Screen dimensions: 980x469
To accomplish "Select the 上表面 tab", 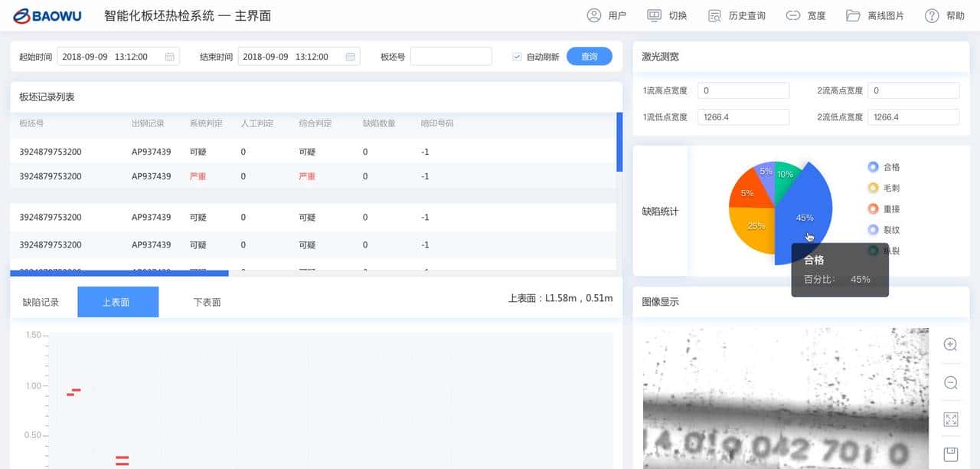I will (x=117, y=301).
